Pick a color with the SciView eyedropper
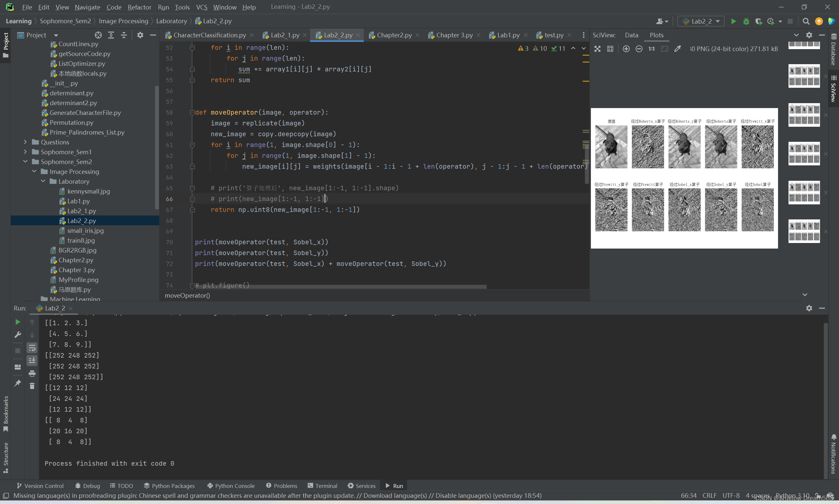Screen dimensions: 839x504 click(x=677, y=49)
